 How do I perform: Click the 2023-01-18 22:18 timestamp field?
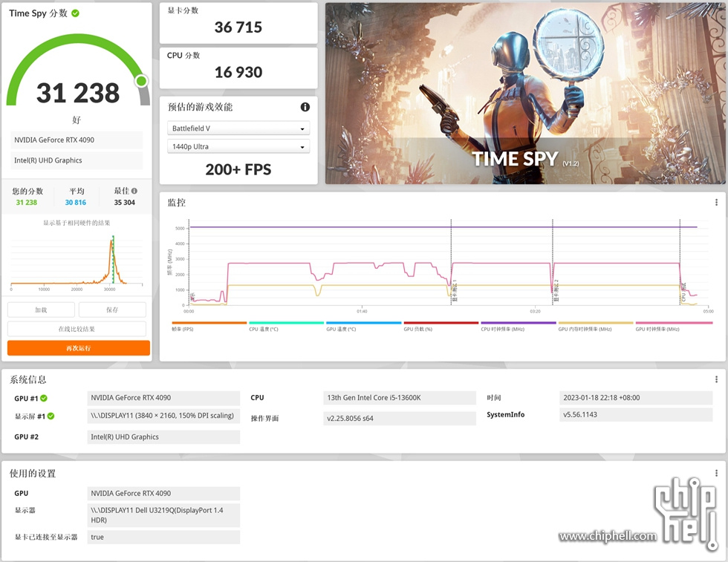(636, 398)
